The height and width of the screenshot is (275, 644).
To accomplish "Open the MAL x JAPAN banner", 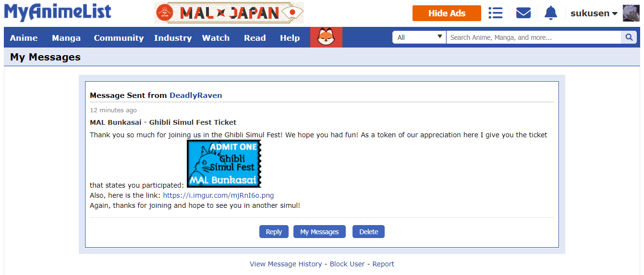I will point(229,13).
